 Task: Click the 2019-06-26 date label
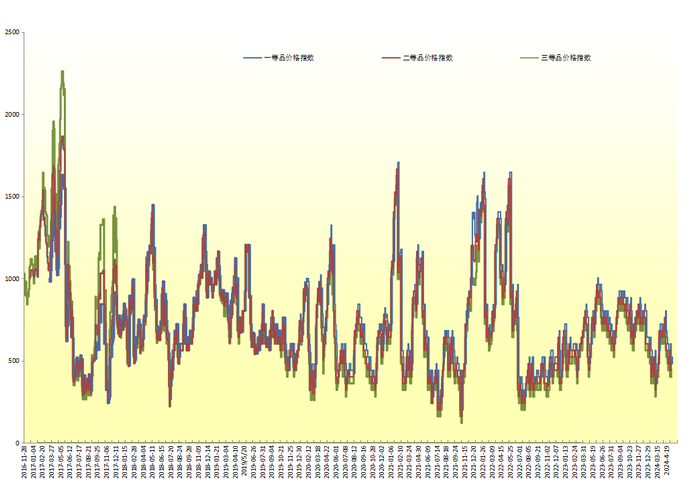(x=254, y=462)
